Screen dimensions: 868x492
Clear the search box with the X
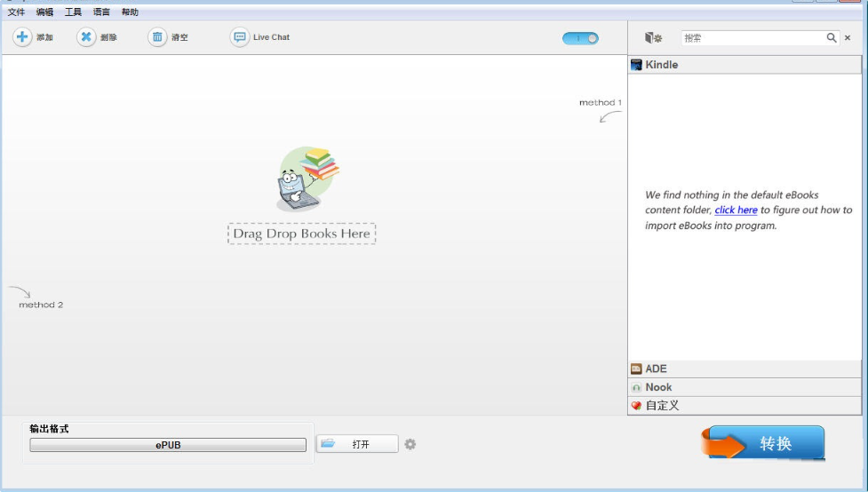point(848,37)
